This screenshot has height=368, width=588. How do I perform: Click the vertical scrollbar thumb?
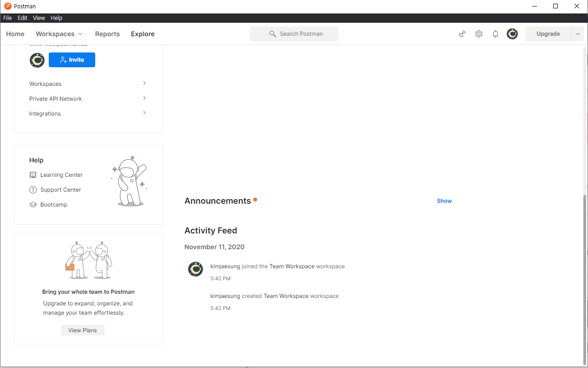point(585,279)
